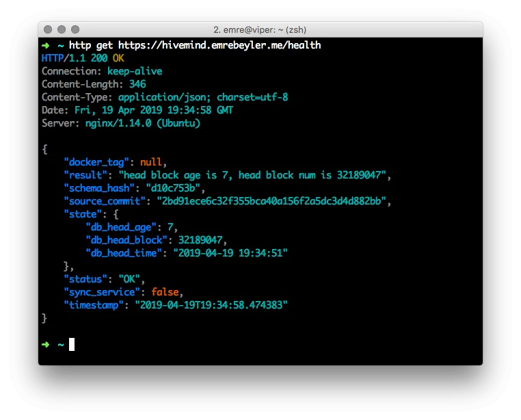Click the "docker_tag" key
The width and height of the screenshot is (521, 420).
tap(96, 162)
